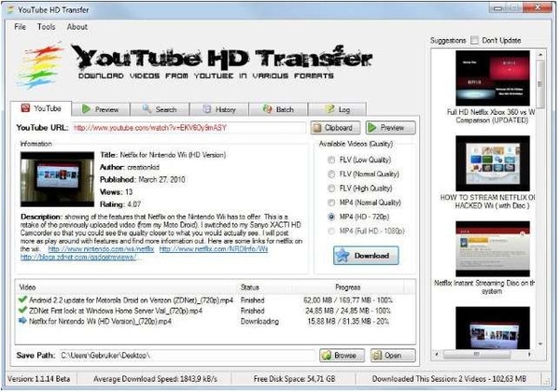The image size is (560, 392).
Task: Select the ZDNet First look download row
Action: [215, 311]
